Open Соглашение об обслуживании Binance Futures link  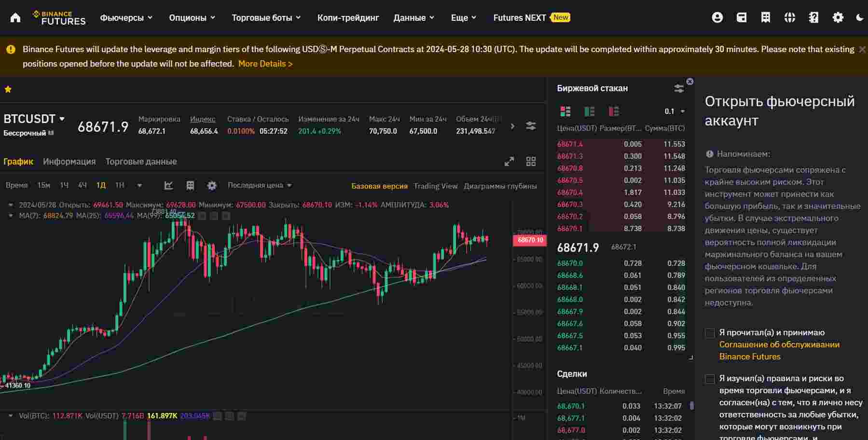779,351
